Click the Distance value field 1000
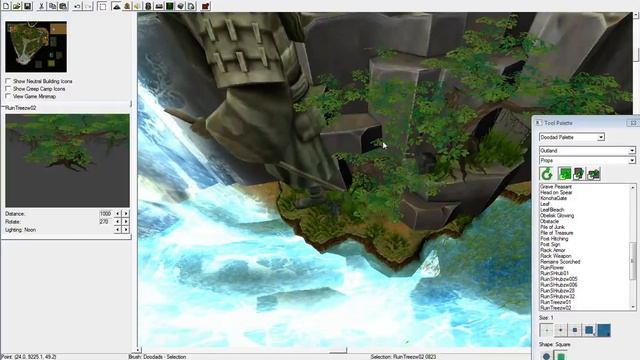 click(105, 213)
